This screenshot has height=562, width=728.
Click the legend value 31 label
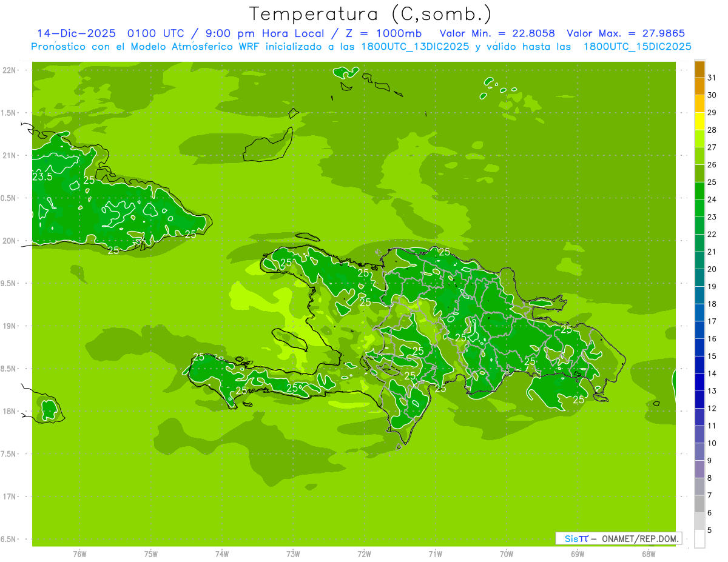(712, 78)
